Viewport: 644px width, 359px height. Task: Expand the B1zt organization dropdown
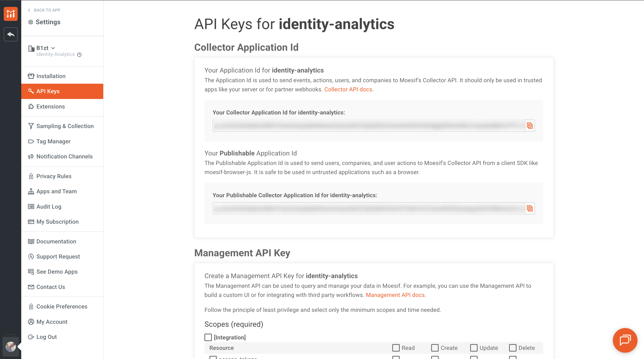(53, 48)
